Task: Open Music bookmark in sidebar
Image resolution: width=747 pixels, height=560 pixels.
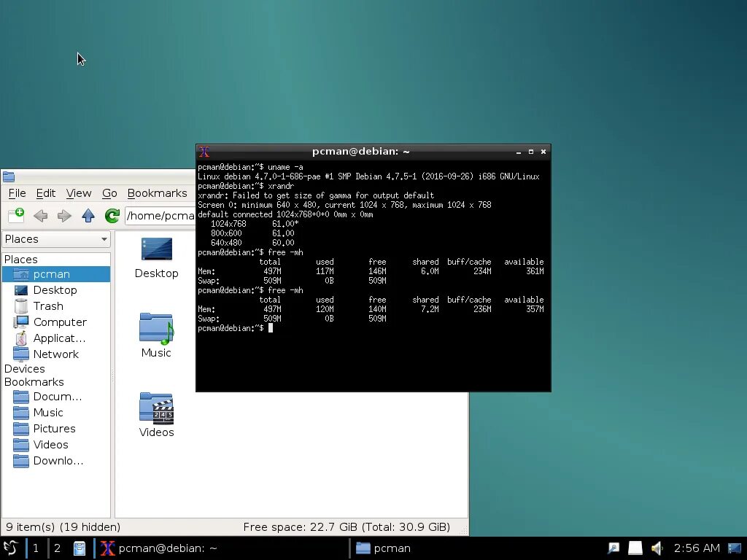Action: [56, 413]
